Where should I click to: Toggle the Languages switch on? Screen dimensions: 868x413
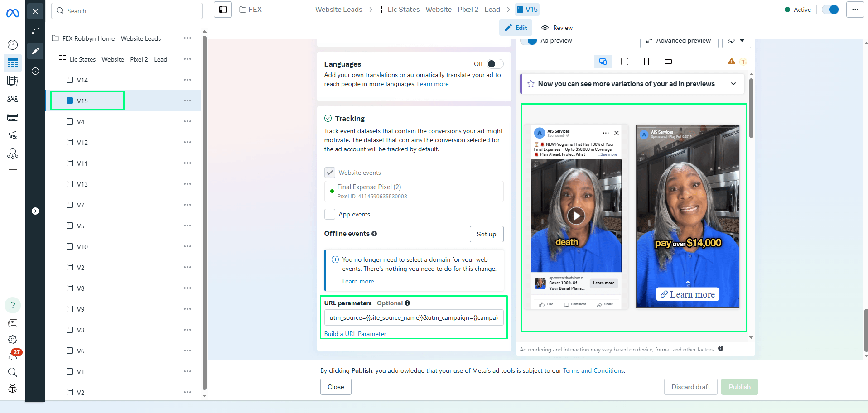[x=494, y=64]
